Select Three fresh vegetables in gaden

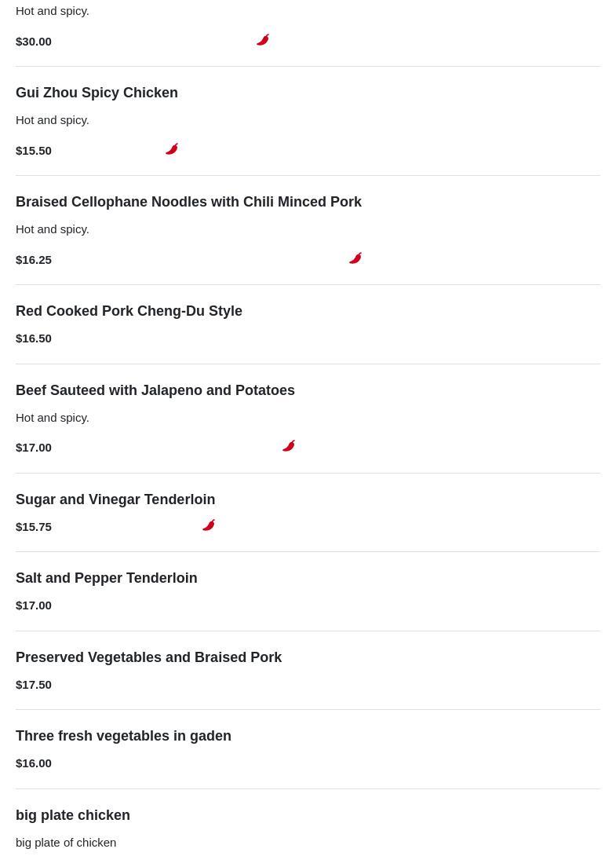pos(123,736)
